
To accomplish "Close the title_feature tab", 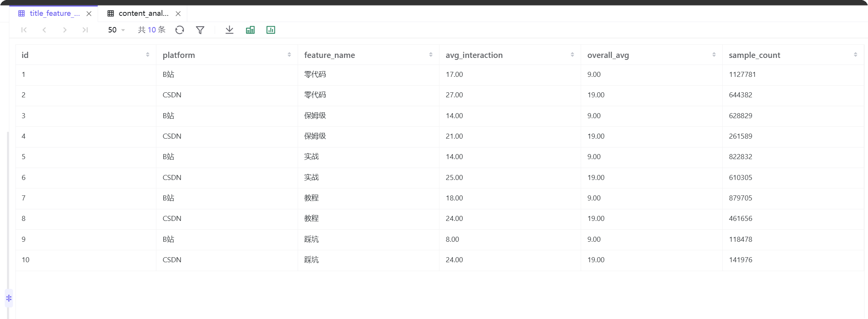I will 89,14.
